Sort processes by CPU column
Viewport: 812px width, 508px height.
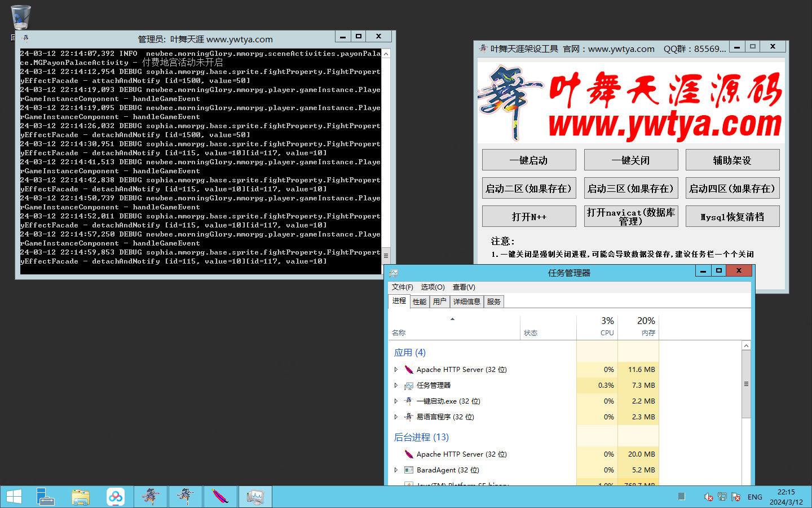(x=597, y=327)
